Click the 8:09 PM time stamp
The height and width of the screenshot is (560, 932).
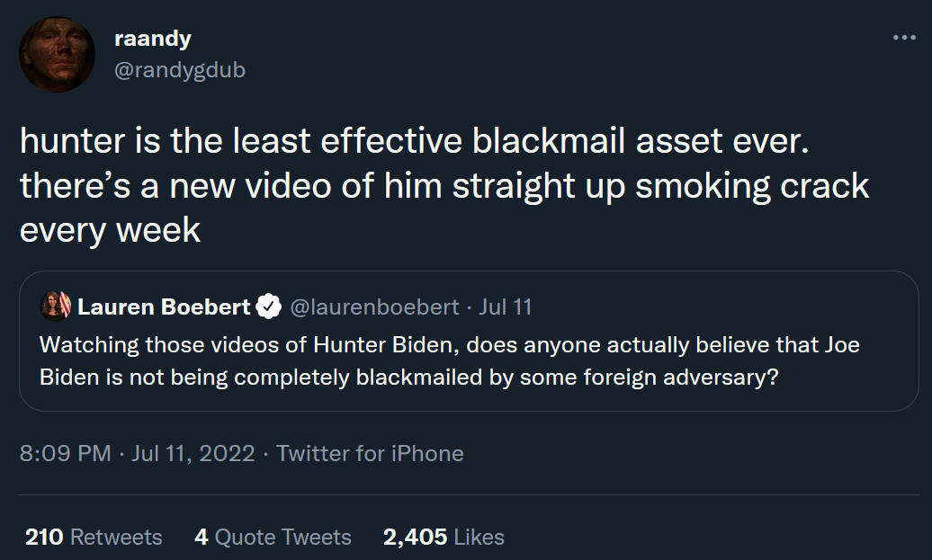[x=65, y=453]
